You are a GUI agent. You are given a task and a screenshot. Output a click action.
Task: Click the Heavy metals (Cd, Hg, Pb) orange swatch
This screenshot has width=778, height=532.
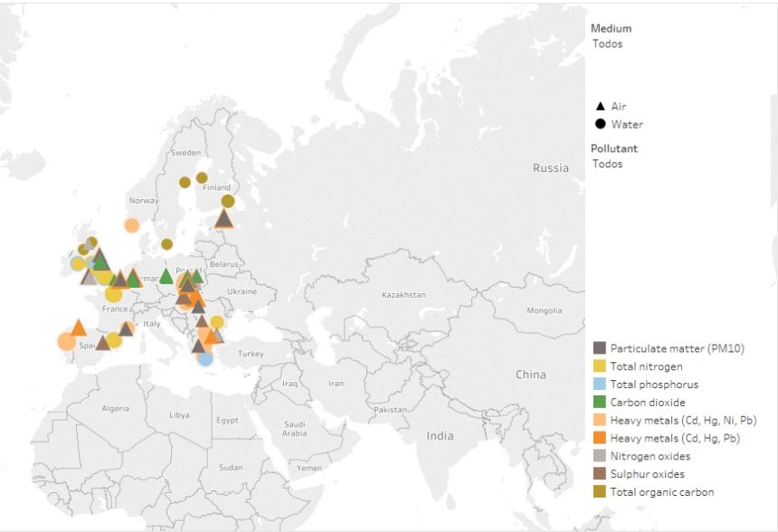pyautogui.click(x=600, y=438)
